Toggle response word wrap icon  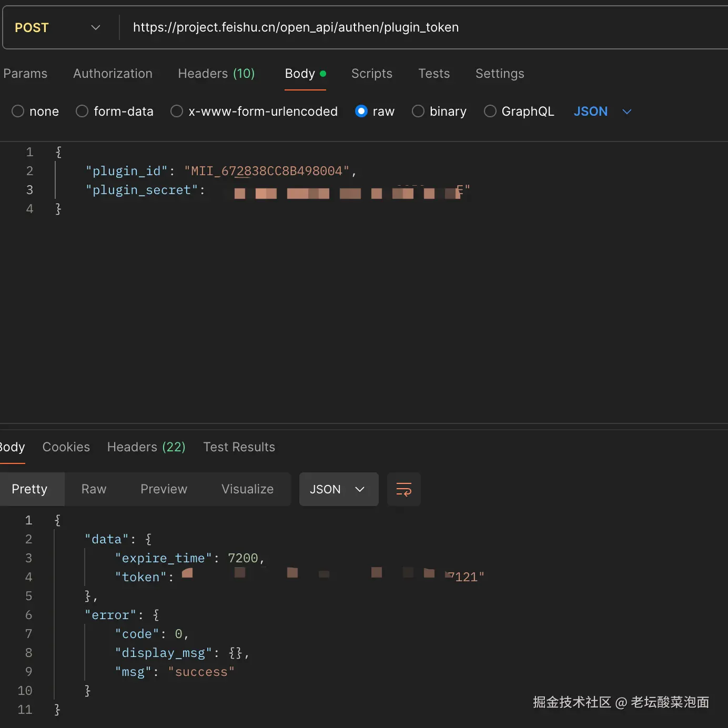(403, 489)
